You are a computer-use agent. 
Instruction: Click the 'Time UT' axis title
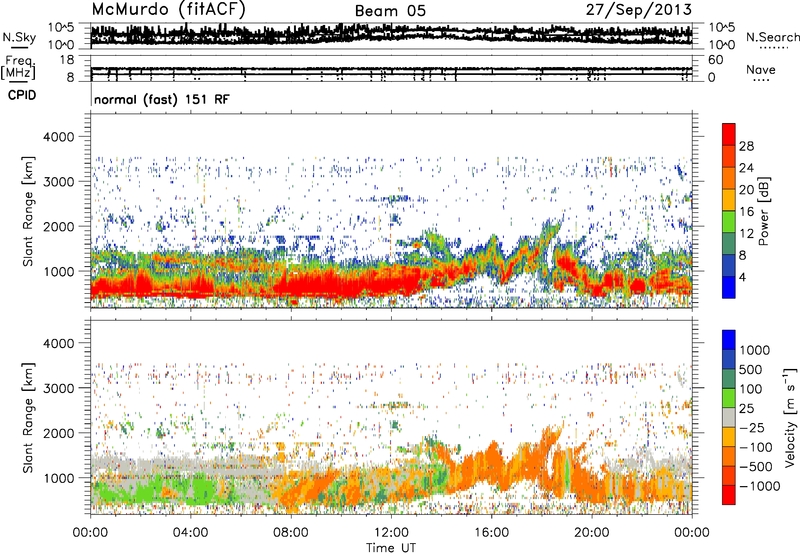click(x=391, y=548)
